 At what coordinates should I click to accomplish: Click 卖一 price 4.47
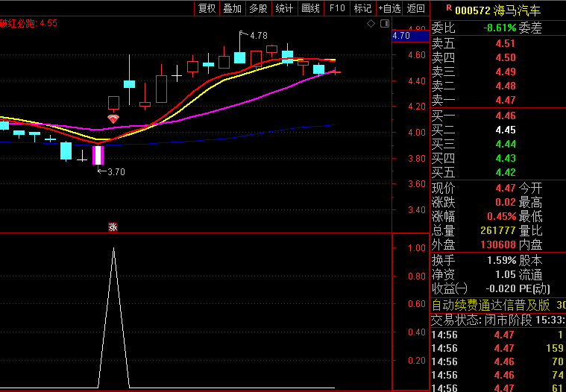click(506, 100)
